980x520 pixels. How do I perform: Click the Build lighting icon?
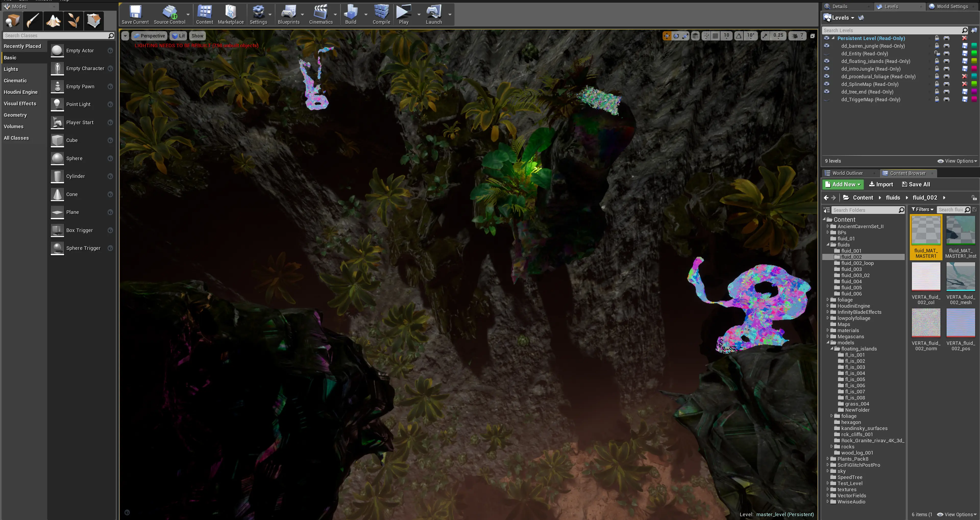[x=350, y=15]
